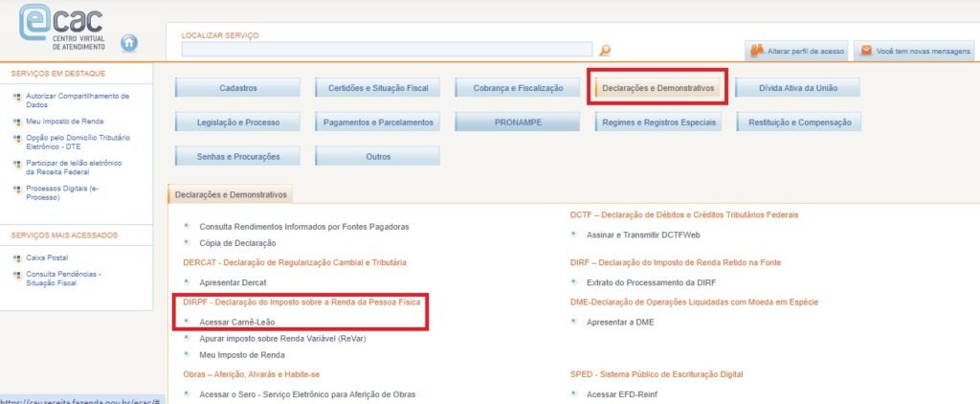Open the PRONAMPE category
The height and width of the screenshot is (404, 980).
pos(518,123)
